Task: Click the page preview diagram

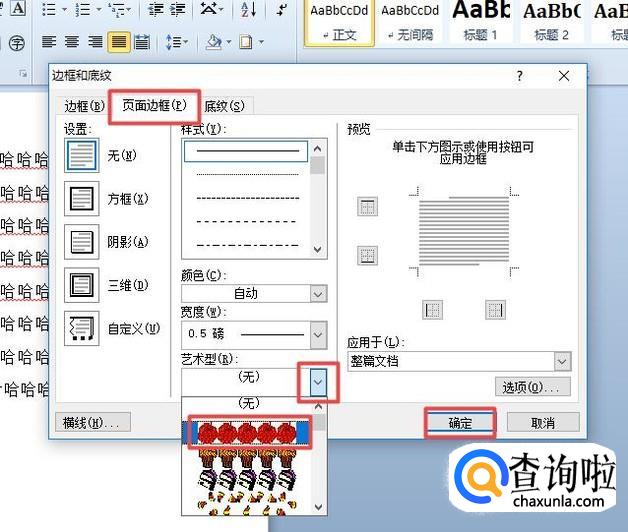Action: click(x=464, y=232)
